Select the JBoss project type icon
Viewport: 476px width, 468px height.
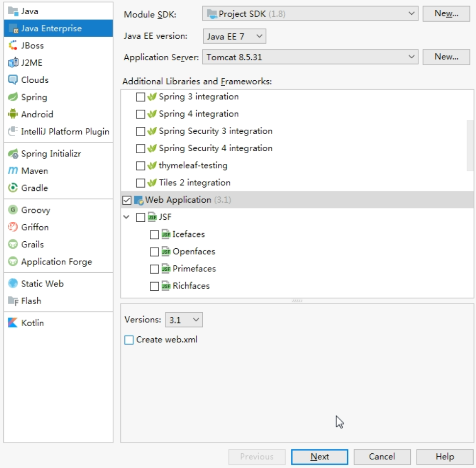click(x=13, y=46)
